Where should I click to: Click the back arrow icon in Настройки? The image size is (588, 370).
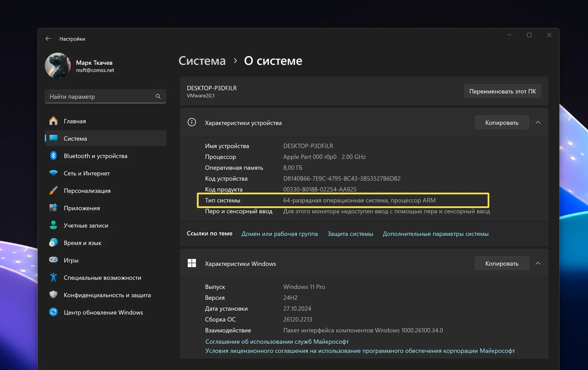coord(48,38)
